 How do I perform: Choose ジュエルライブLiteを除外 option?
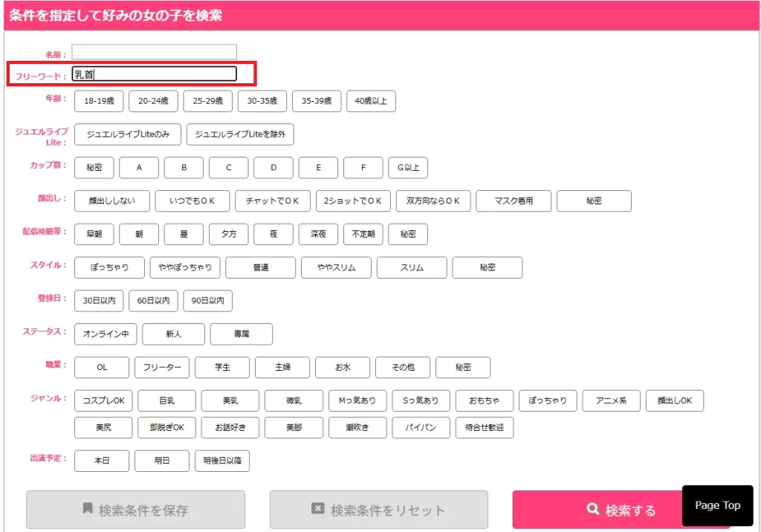pos(240,134)
